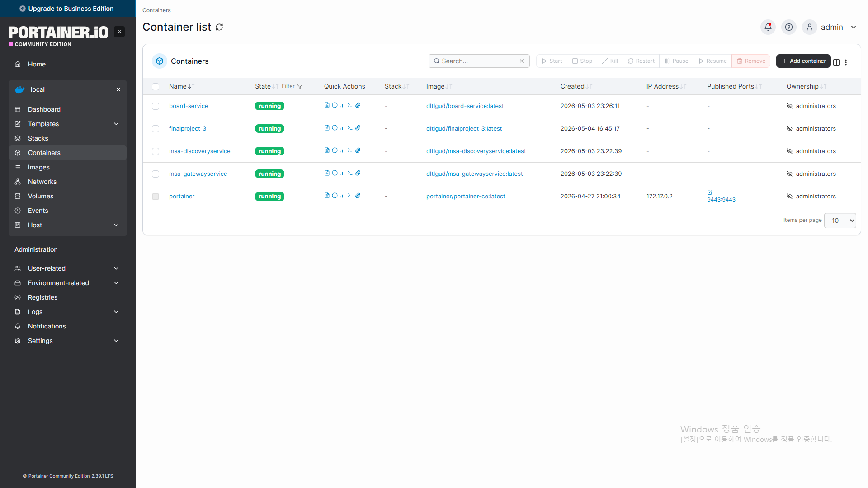Open the board-service container link

189,106
